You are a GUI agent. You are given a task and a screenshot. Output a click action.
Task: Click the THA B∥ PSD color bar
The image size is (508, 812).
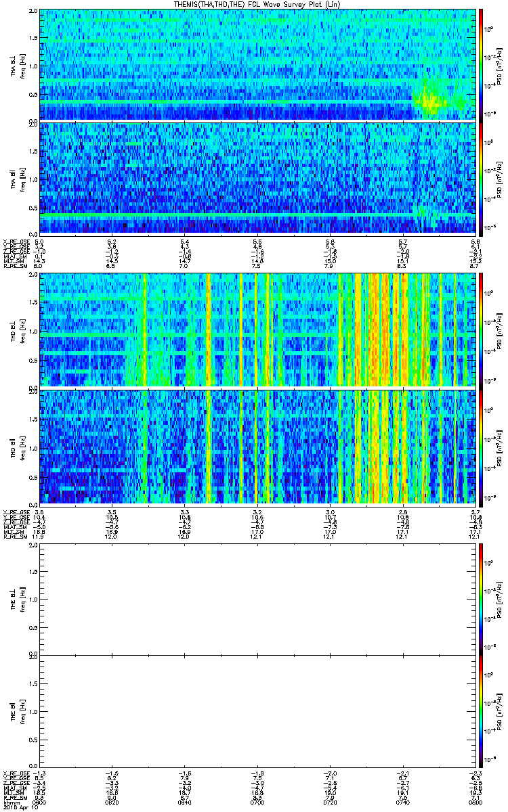(x=481, y=178)
